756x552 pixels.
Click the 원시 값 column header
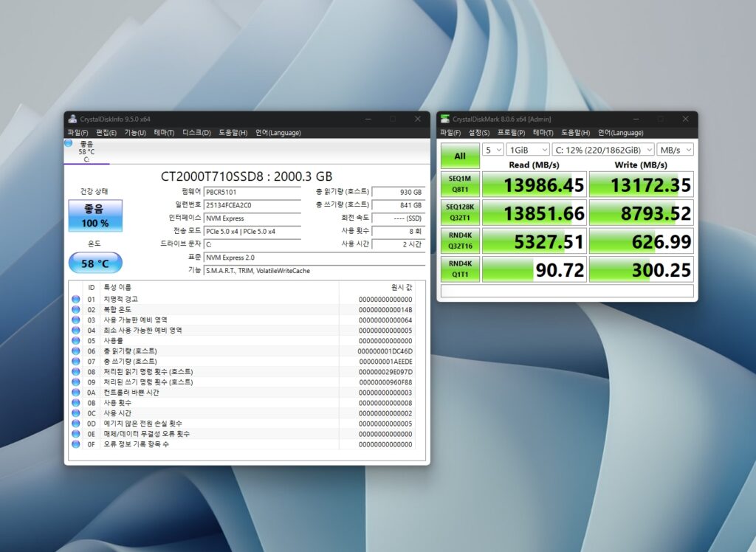pyautogui.click(x=402, y=287)
